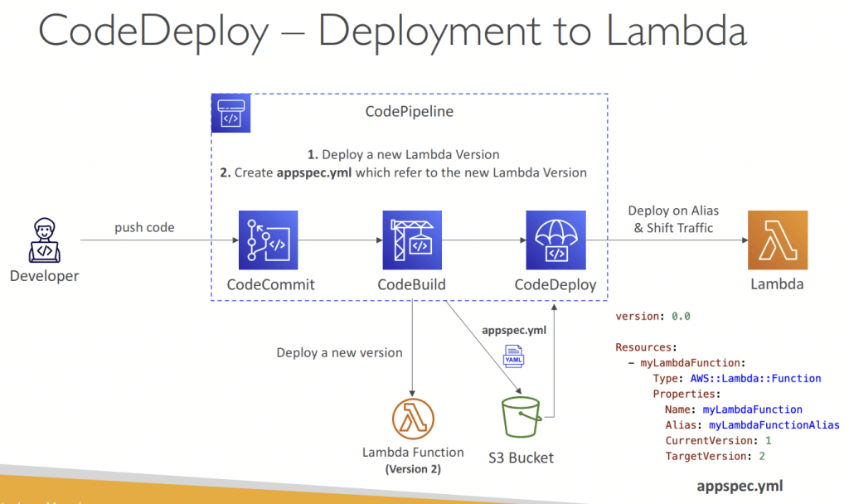Click the CodePipeline service icon
Image resolution: width=849 pixels, height=504 pixels.
click(x=231, y=113)
